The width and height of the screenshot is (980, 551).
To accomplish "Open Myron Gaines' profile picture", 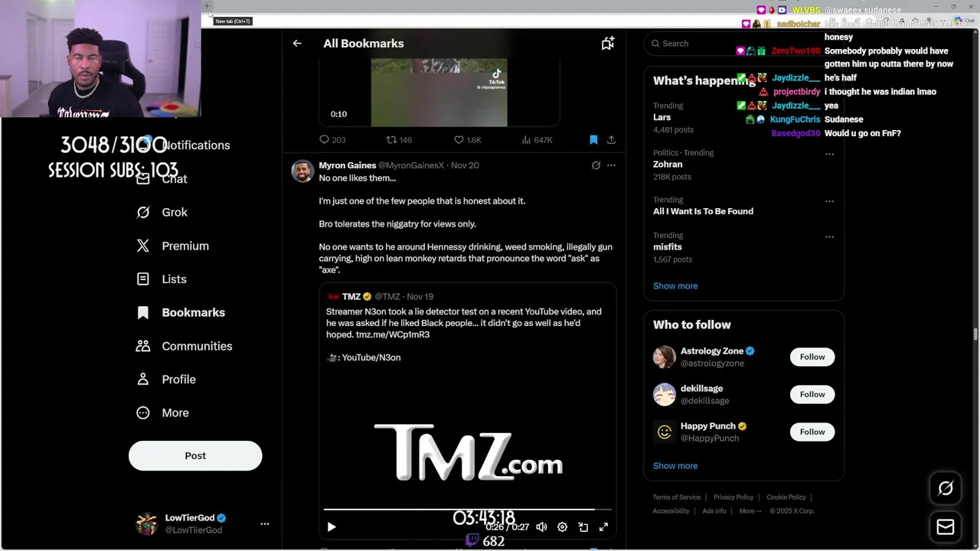I will (x=302, y=171).
